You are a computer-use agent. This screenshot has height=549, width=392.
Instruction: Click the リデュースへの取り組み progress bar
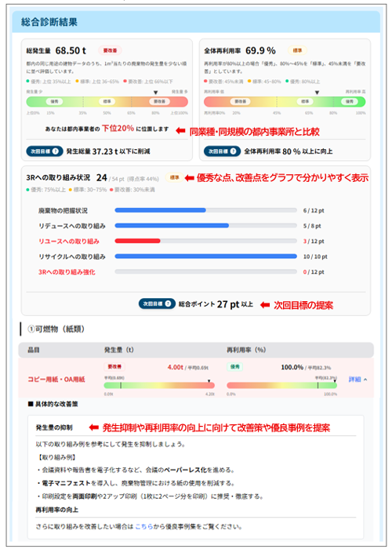click(205, 226)
